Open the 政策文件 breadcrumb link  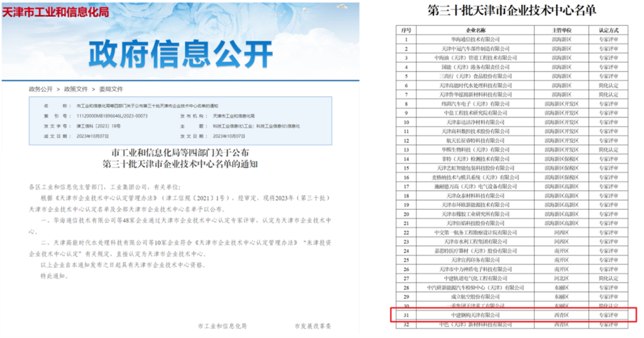pyautogui.click(x=76, y=89)
